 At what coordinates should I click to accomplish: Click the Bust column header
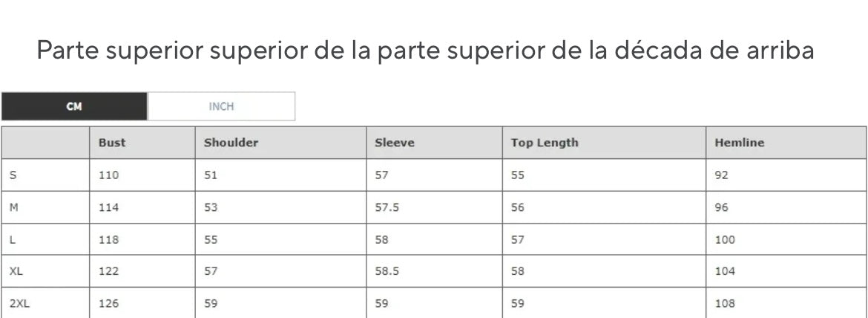[112, 143]
